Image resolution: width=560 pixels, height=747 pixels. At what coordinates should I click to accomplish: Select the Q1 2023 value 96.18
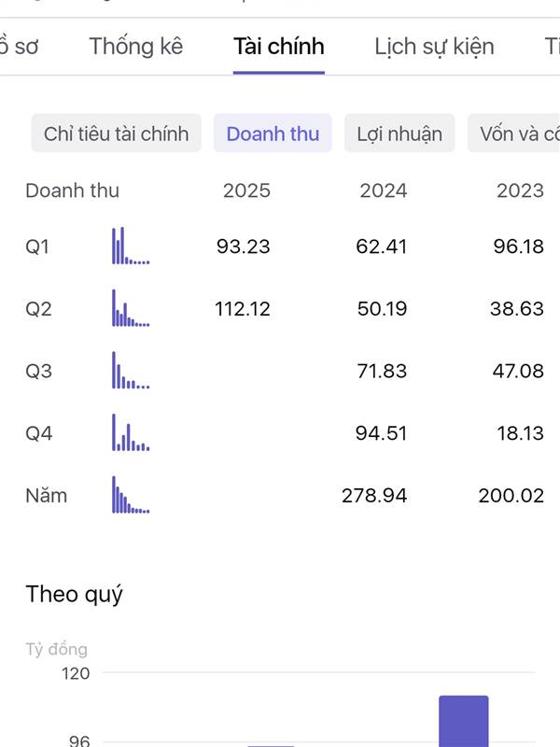tap(519, 247)
